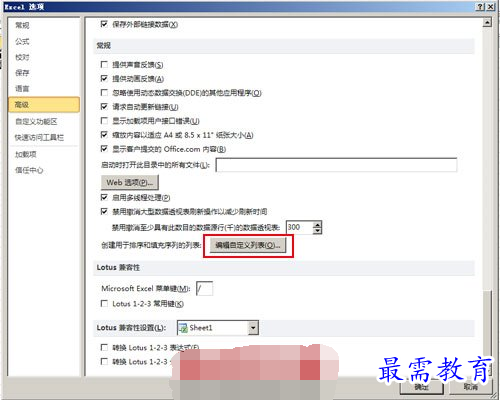Select the 语言 category
Image resolution: width=500 pixels, height=401 pixels.
click(x=22, y=89)
